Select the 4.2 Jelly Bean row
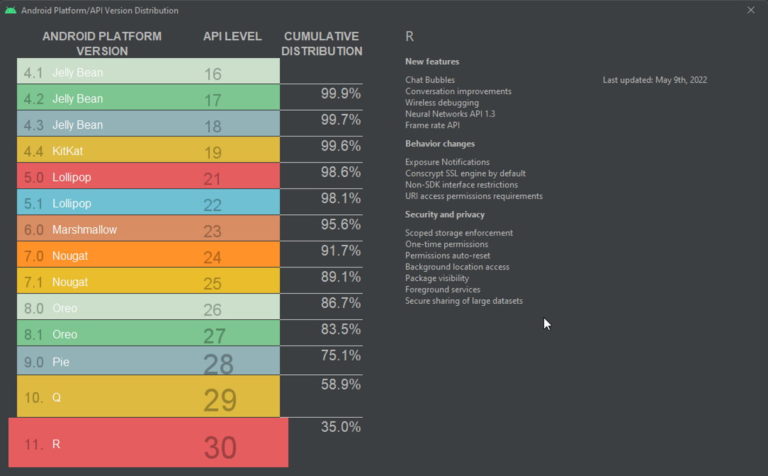 coord(148,98)
